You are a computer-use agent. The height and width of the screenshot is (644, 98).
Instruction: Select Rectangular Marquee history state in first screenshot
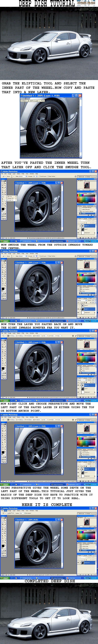point(87,207)
